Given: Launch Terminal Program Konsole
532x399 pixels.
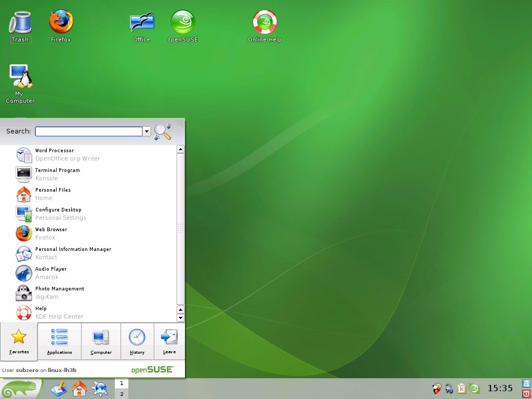Looking at the screenshot, I should pyautogui.click(x=88, y=174).
